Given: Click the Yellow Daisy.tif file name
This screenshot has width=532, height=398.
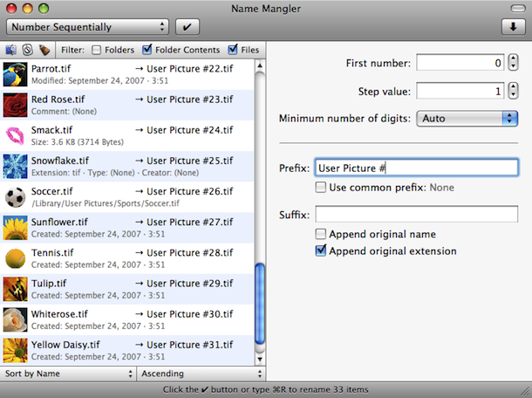Looking at the screenshot, I should click(x=65, y=345).
